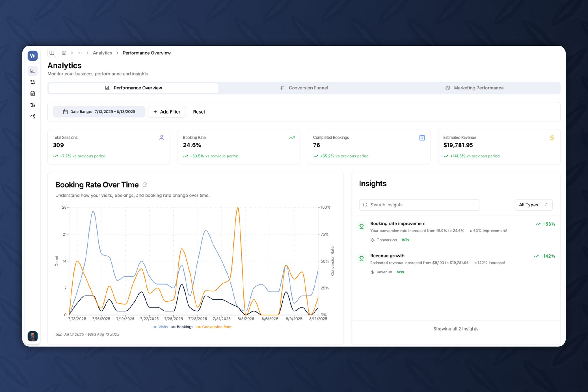Click the W workspace logo in sidebar

pos(33,56)
